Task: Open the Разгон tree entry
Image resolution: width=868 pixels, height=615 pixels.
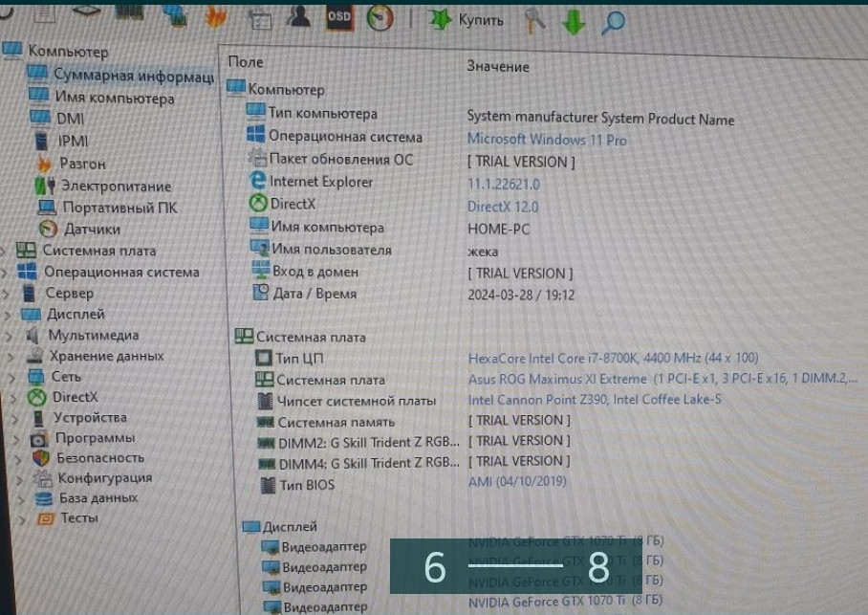Action: tap(82, 164)
